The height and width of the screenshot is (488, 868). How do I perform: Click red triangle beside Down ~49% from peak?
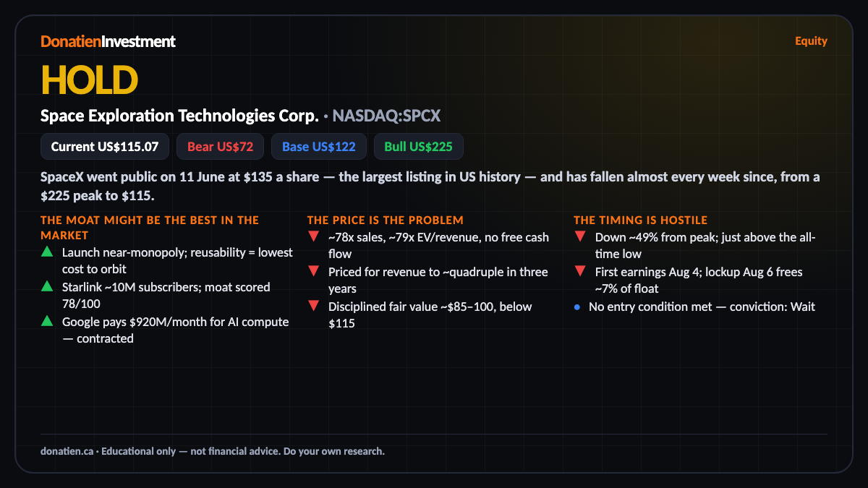click(580, 237)
